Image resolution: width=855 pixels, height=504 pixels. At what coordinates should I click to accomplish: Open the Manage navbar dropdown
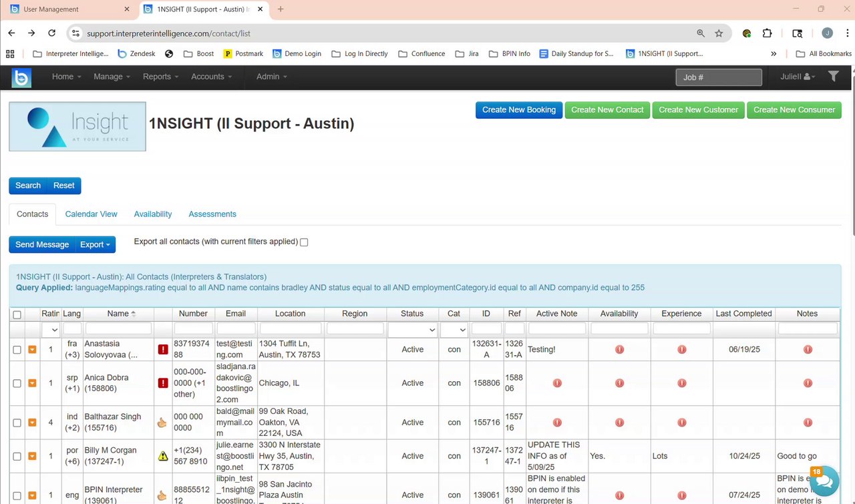pyautogui.click(x=112, y=77)
